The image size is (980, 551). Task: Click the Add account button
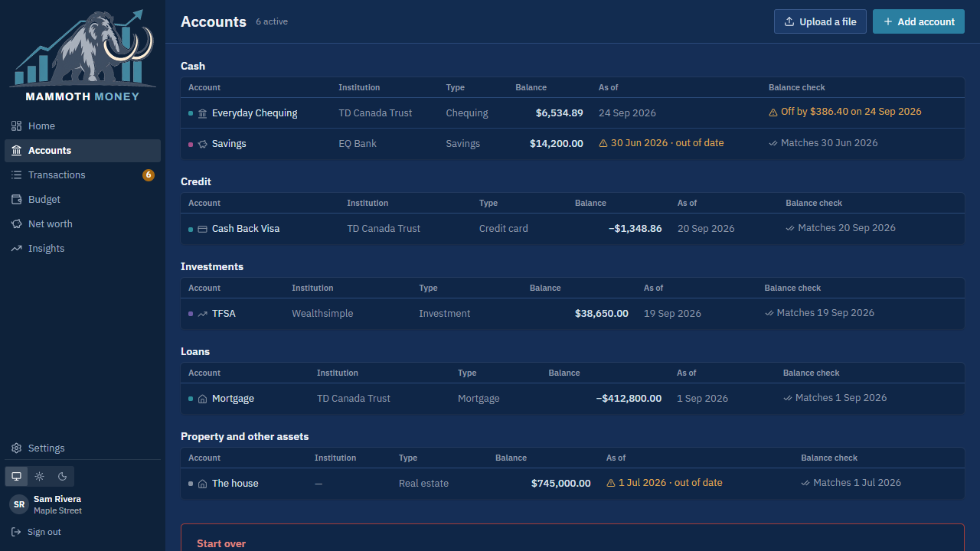pyautogui.click(x=919, y=21)
